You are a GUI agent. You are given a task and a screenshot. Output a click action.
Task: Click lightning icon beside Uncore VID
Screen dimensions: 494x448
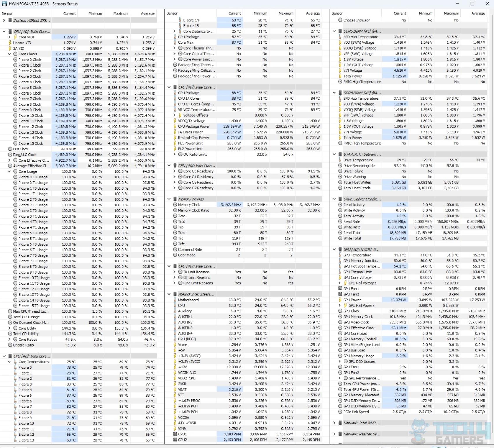10,43
